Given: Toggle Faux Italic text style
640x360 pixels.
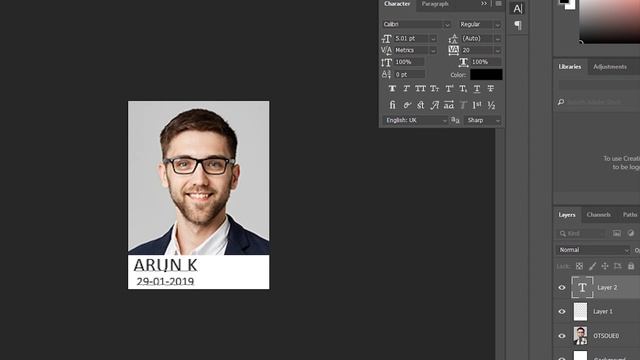Looking at the screenshot, I should pos(407,89).
